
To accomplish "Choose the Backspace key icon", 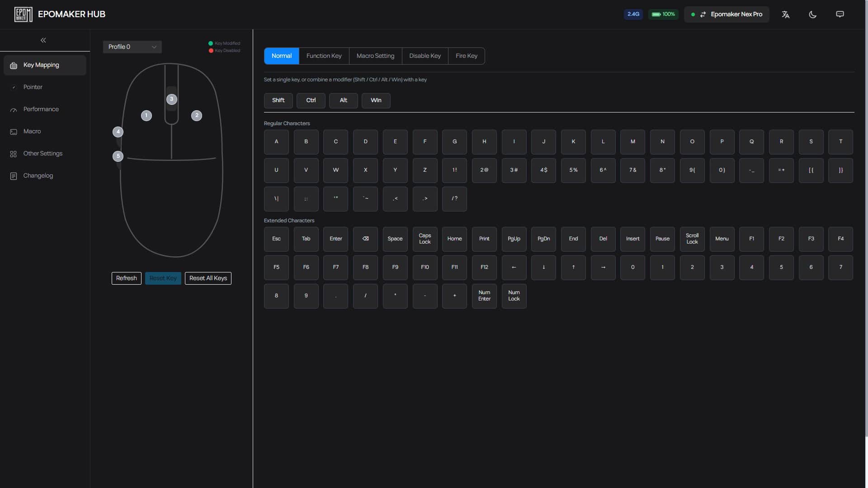I will click(x=365, y=239).
